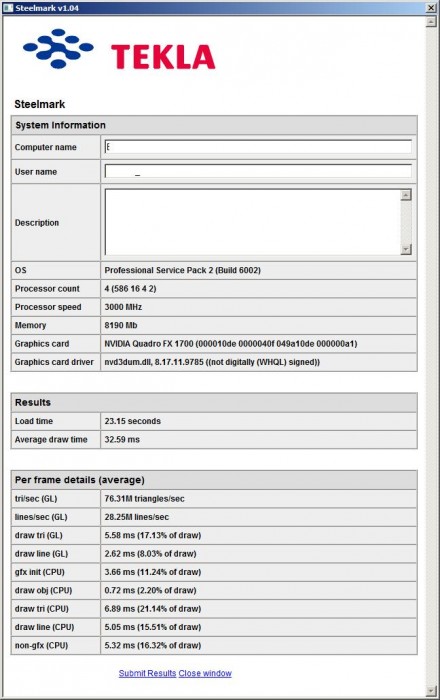Viewport: 440px width, 700px height.
Task: Click the Results section header
Action: (x=214, y=402)
